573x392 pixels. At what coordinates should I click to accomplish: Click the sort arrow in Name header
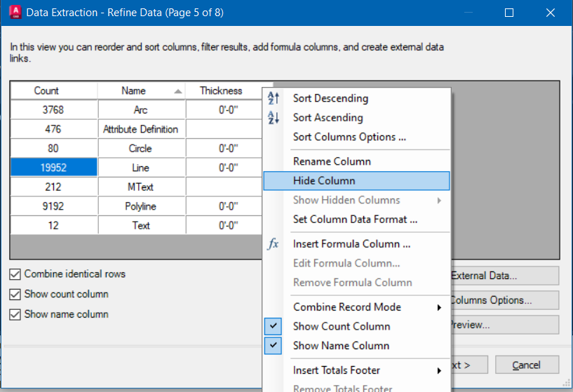pos(178,91)
